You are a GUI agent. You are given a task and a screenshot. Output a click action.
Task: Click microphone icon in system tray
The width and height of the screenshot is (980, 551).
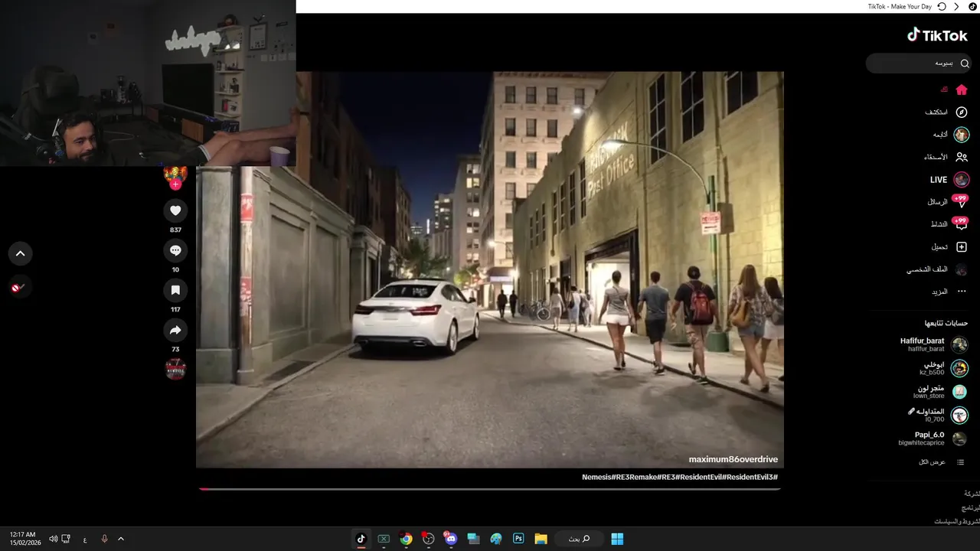(104, 539)
